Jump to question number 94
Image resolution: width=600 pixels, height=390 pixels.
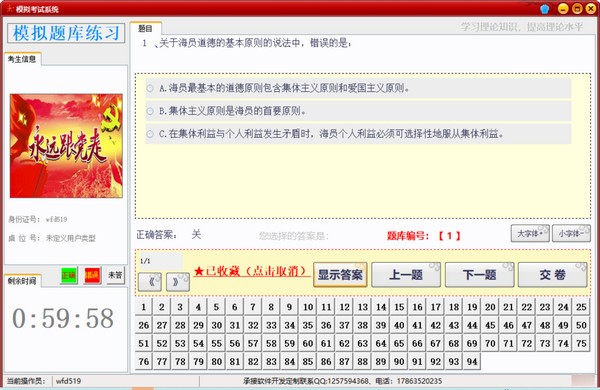tap(472, 362)
